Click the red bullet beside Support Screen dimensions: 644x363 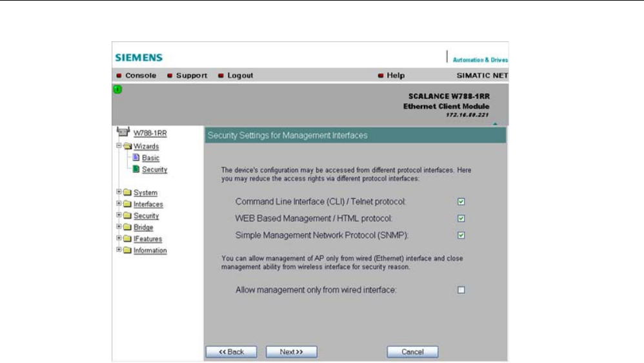tap(170, 76)
